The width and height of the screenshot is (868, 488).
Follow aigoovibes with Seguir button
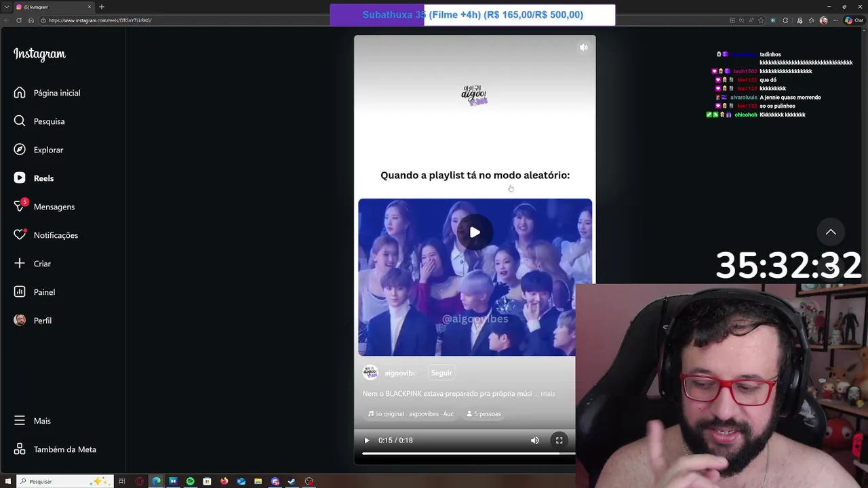[441, 373]
